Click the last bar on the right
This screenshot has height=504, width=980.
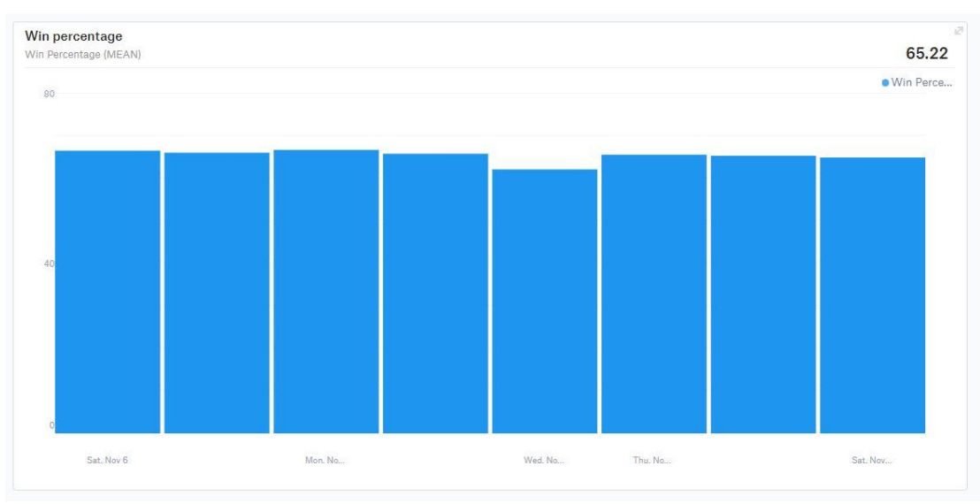pyautogui.click(x=872, y=295)
